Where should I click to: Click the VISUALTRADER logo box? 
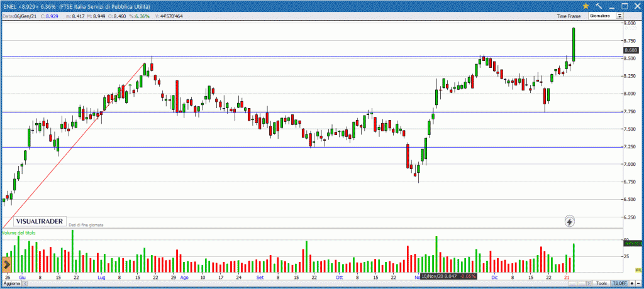point(40,222)
